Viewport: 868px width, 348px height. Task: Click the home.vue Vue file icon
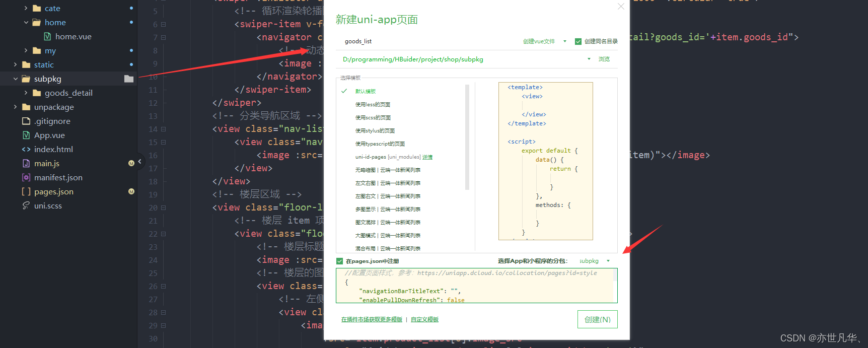[47, 36]
